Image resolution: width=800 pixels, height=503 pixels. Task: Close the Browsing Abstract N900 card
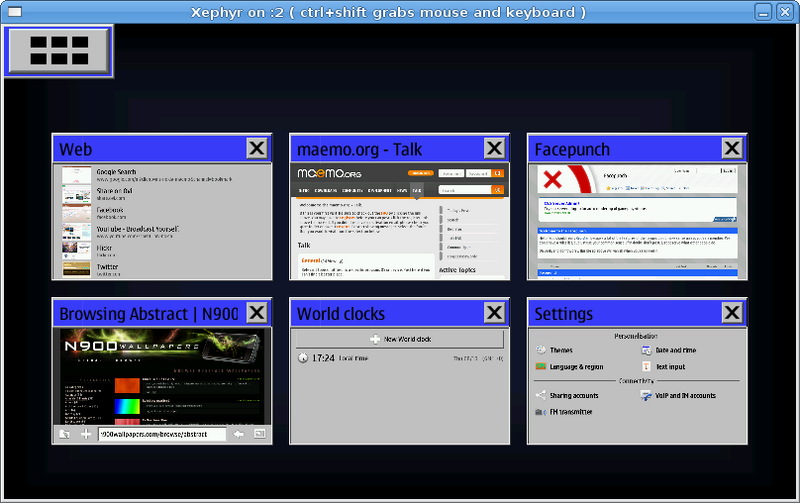tap(257, 313)
